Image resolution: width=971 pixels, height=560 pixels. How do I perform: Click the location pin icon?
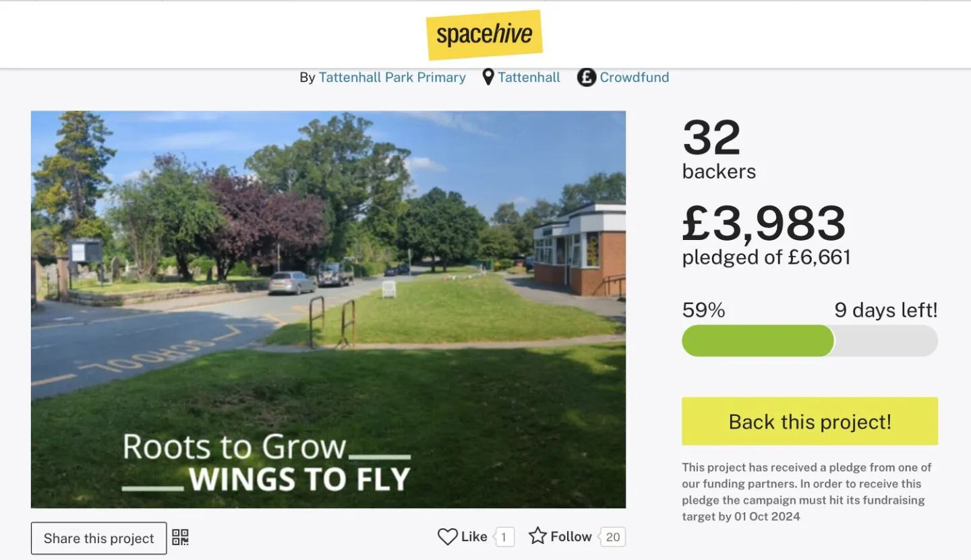pyautogui.click(x=488, y=77)
